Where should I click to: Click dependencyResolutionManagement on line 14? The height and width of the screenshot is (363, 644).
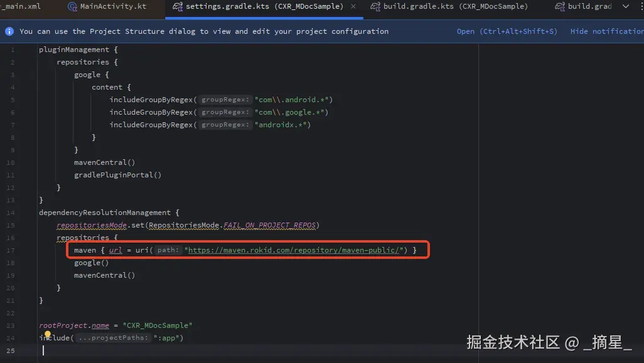pos(105,213)
